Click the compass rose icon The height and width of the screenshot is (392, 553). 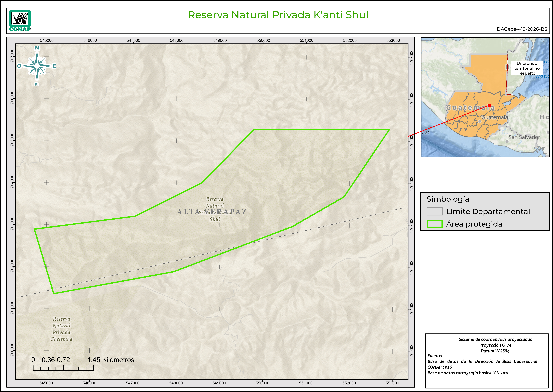click(37, 66)
